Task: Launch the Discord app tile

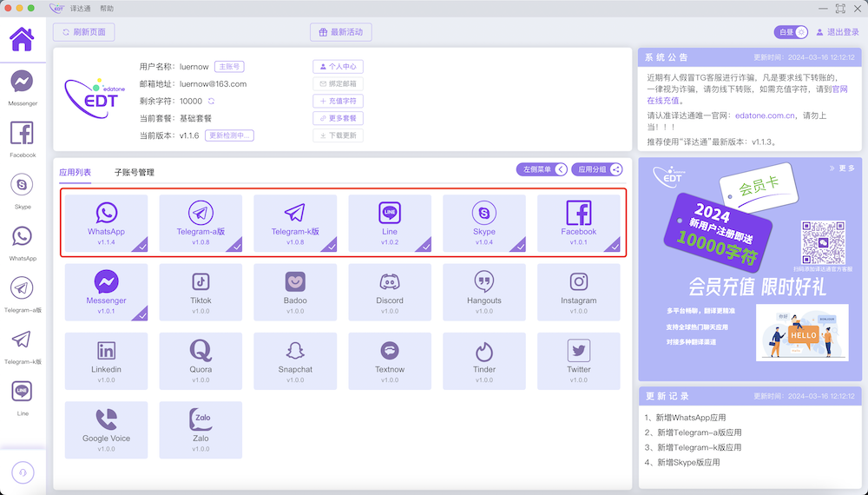Action: [390, 292]
